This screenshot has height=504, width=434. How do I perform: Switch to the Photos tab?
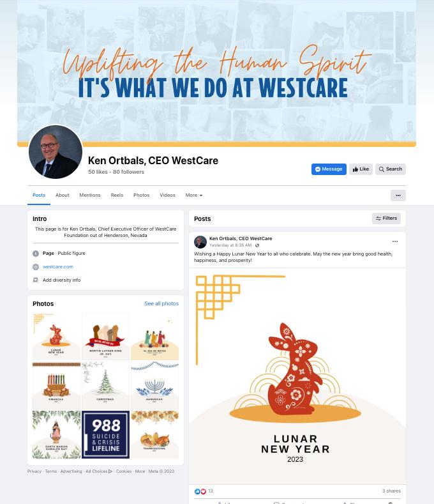point(141,195)
